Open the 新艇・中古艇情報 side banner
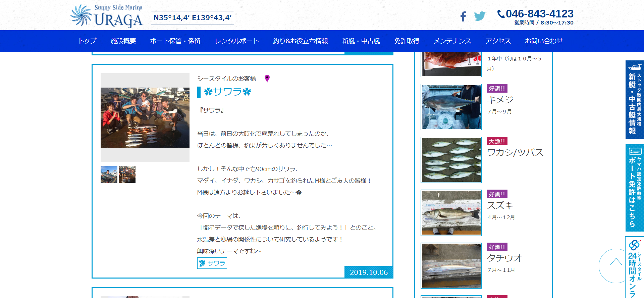This screenshot has height=298, width=644. point(635,100)
